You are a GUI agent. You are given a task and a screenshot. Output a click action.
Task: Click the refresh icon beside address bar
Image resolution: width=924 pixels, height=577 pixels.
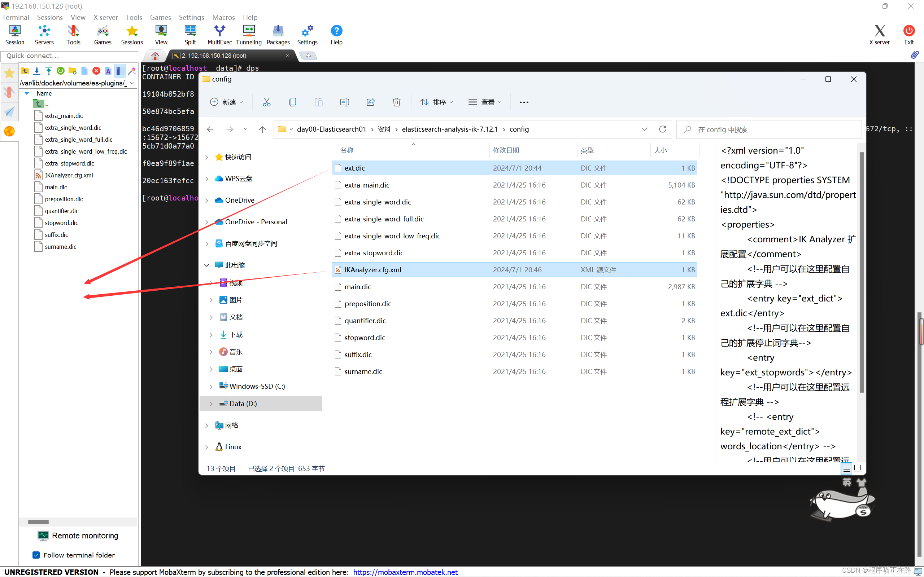663,129
